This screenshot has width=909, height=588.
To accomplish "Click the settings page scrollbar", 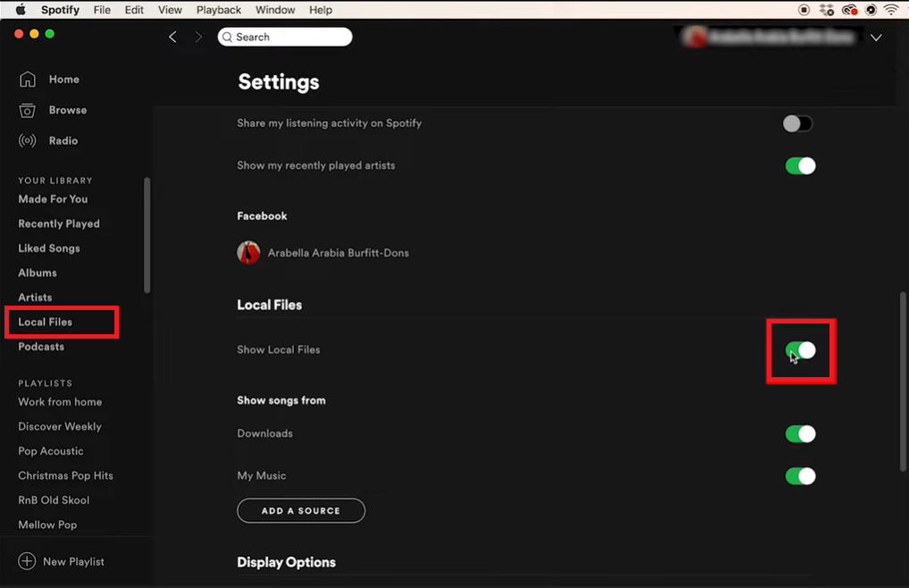I will point(903,381).
